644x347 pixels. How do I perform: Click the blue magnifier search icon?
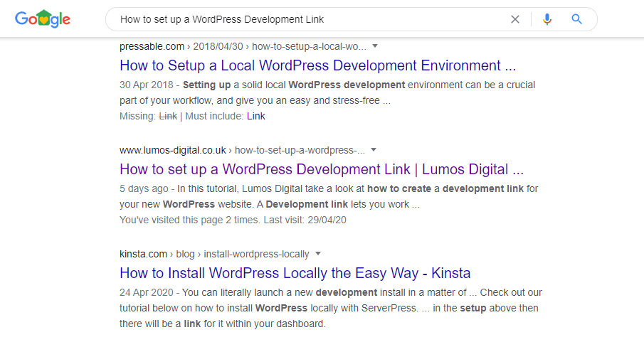576,19
